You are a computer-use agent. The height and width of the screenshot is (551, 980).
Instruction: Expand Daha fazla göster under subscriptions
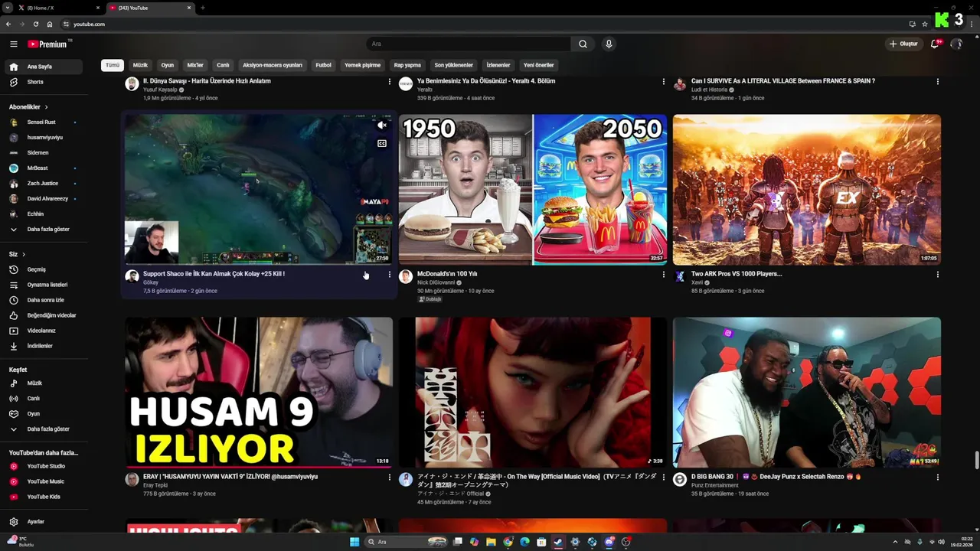tap(42, 229)
